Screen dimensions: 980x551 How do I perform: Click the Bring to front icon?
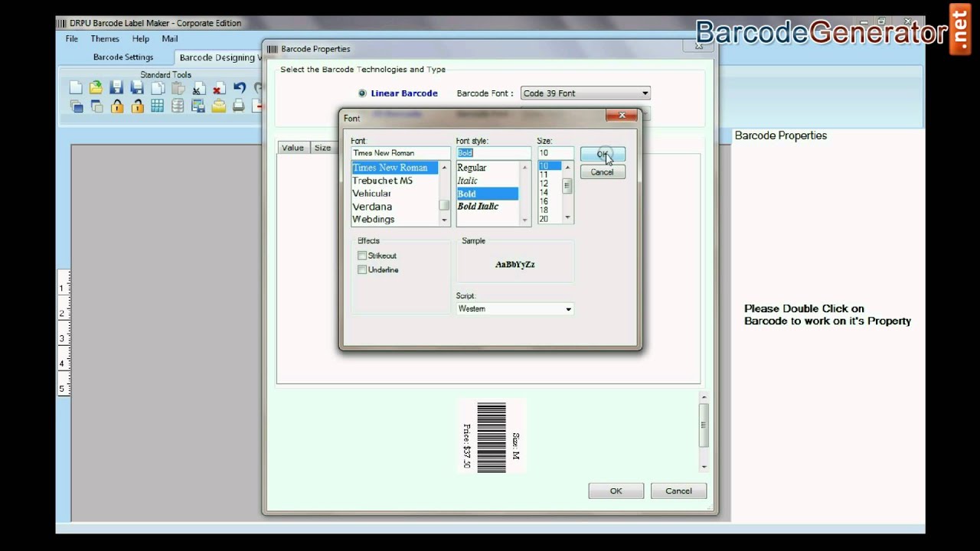[x=76, y=106]
